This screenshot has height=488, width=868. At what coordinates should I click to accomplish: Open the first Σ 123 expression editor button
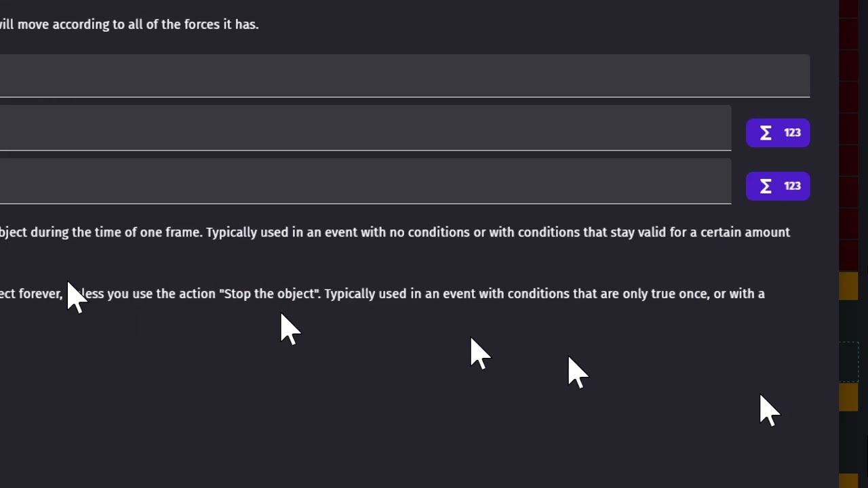point(777,133)
